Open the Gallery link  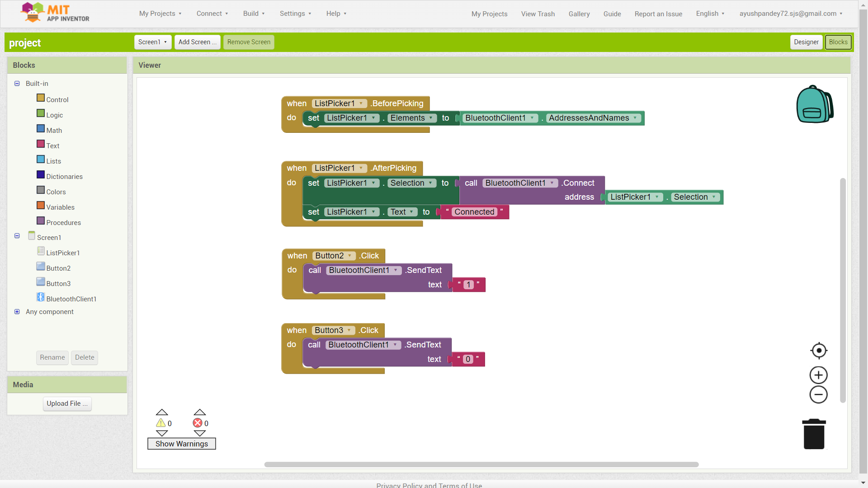click(x=579, y=14)
